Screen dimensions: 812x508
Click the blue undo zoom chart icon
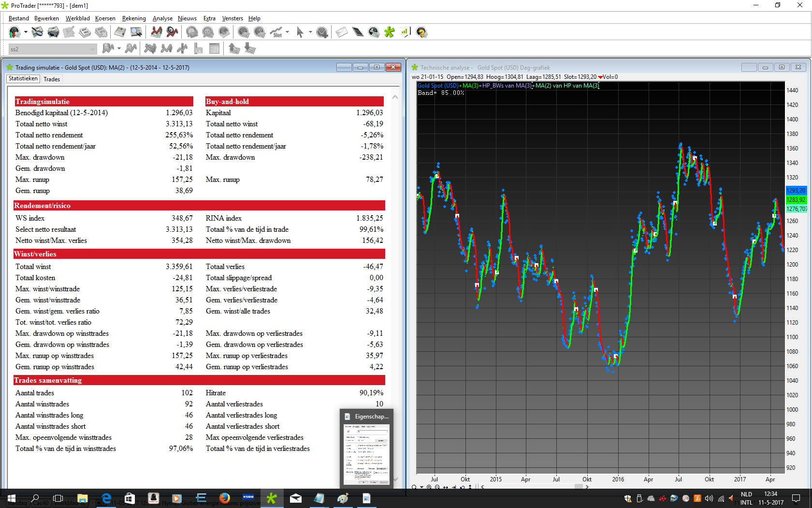(x=462, y=487)
